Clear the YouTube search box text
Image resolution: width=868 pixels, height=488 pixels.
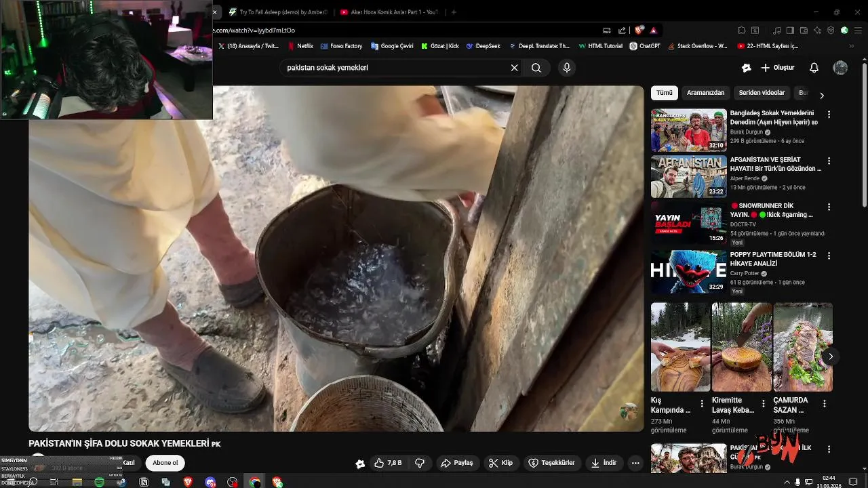tap(514, 68)
